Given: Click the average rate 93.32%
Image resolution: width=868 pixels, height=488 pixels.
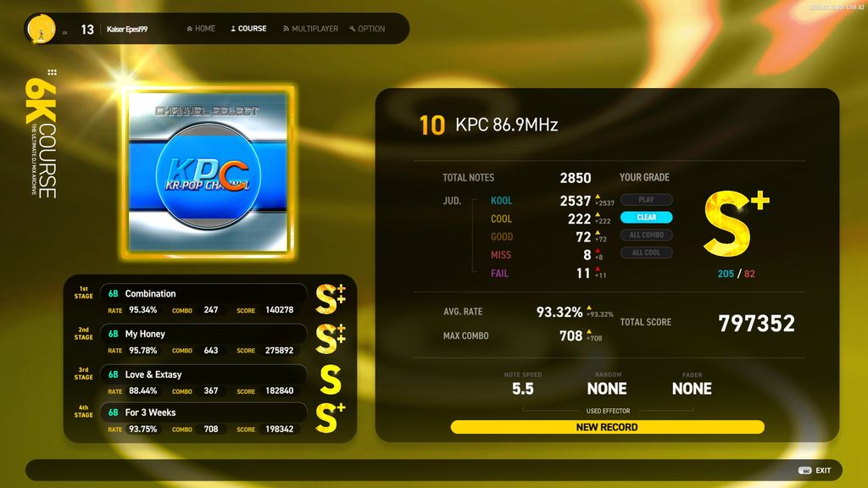Looking at the screenshot, I should pyautogui.click(x=559, y=312).
